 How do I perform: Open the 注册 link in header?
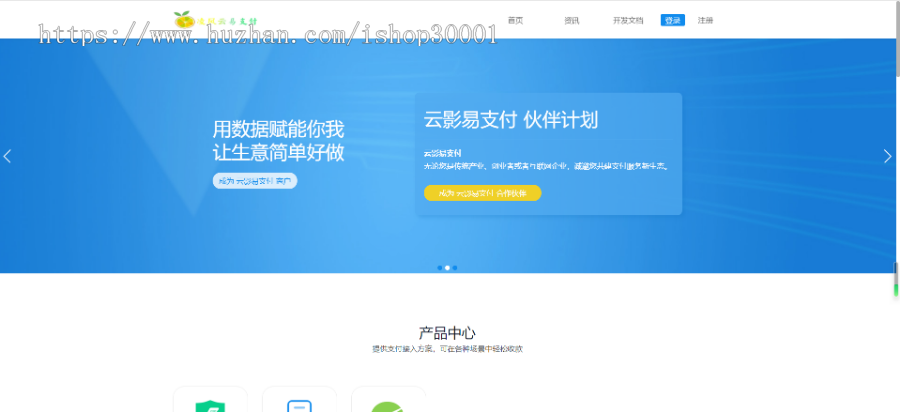coord(705,21)
